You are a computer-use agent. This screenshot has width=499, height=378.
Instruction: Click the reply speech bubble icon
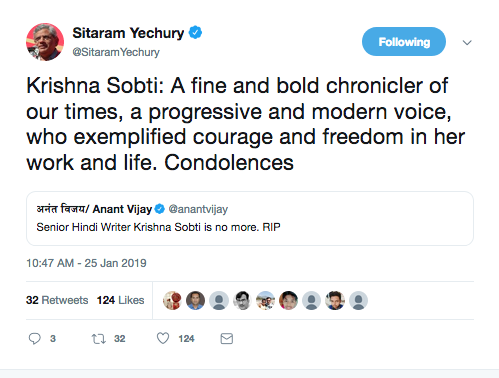[x=34, y=339]
